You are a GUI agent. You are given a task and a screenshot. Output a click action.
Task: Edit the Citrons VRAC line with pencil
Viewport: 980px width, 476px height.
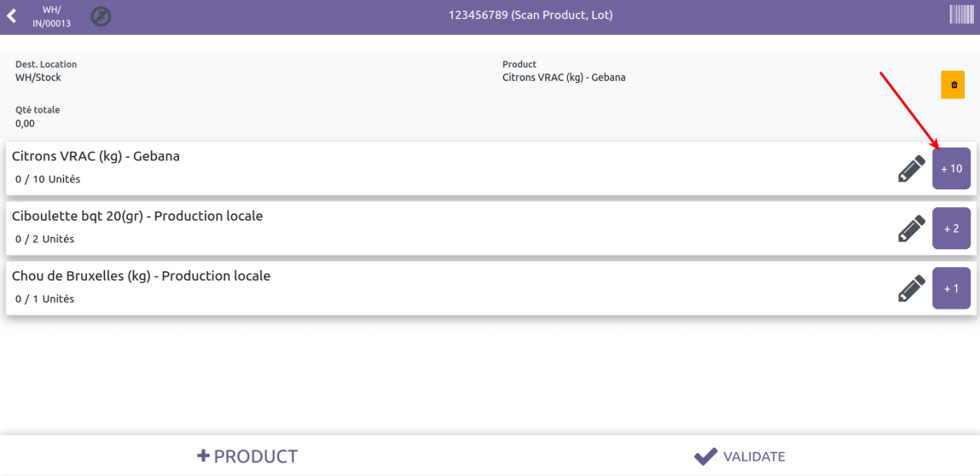911,169
